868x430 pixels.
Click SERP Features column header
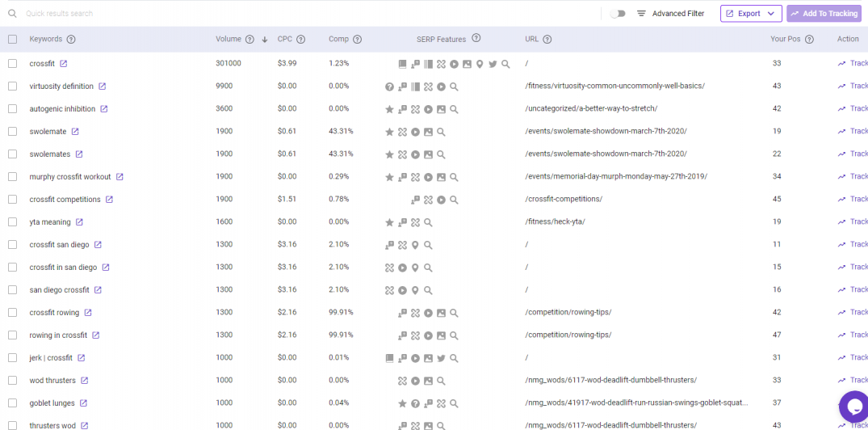(x=441, y=40)
